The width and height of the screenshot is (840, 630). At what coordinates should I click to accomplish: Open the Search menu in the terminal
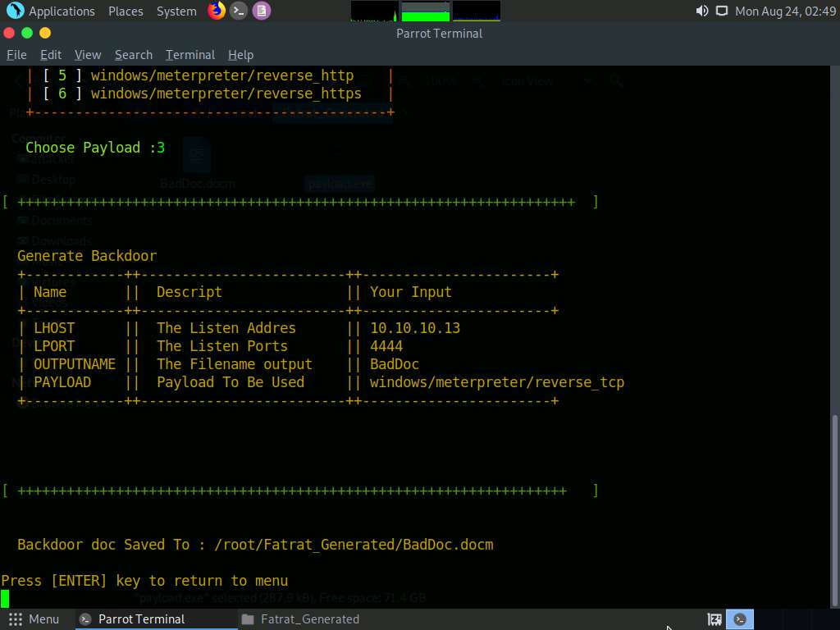coord(134,55)
